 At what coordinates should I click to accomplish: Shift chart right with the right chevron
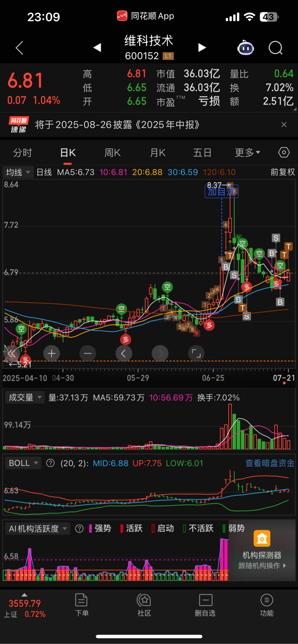pyautogui.click(x=160, y=353)
